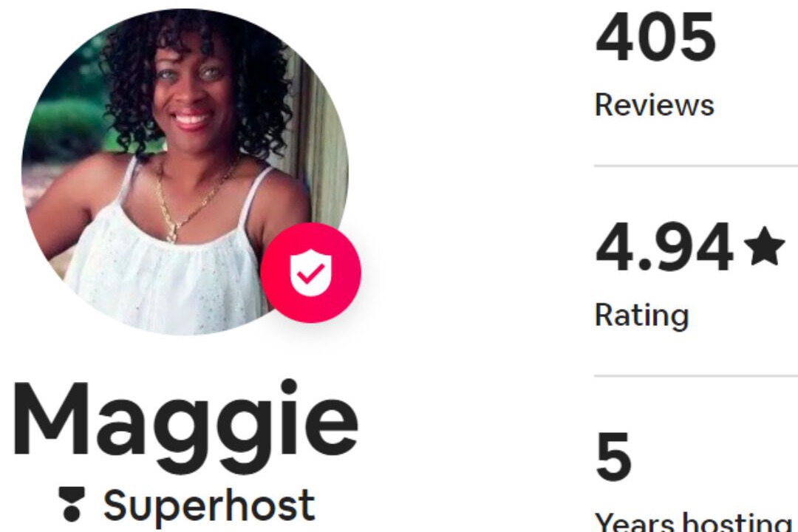Click the divider line below Rating
The width and height of the screenshot is (798, 532).
696,376
